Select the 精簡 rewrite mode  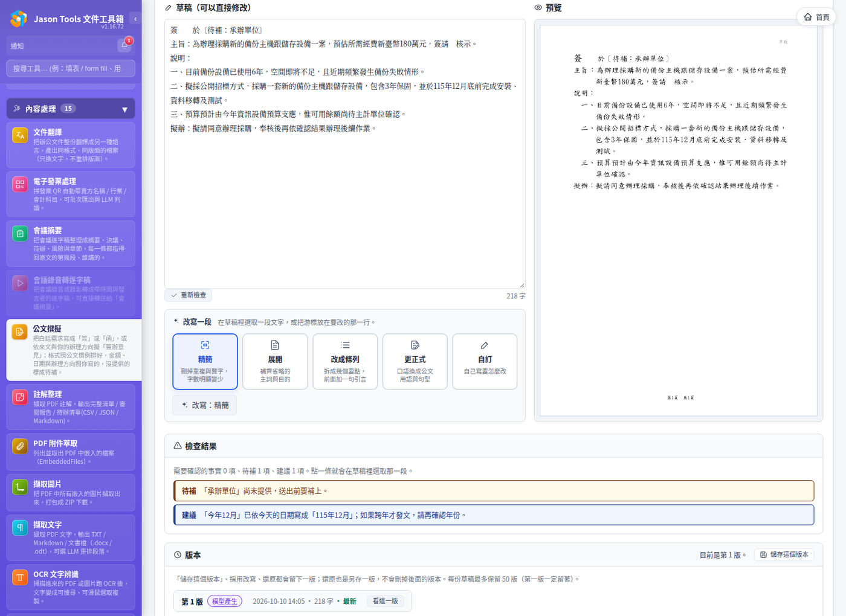pos(205,362)
